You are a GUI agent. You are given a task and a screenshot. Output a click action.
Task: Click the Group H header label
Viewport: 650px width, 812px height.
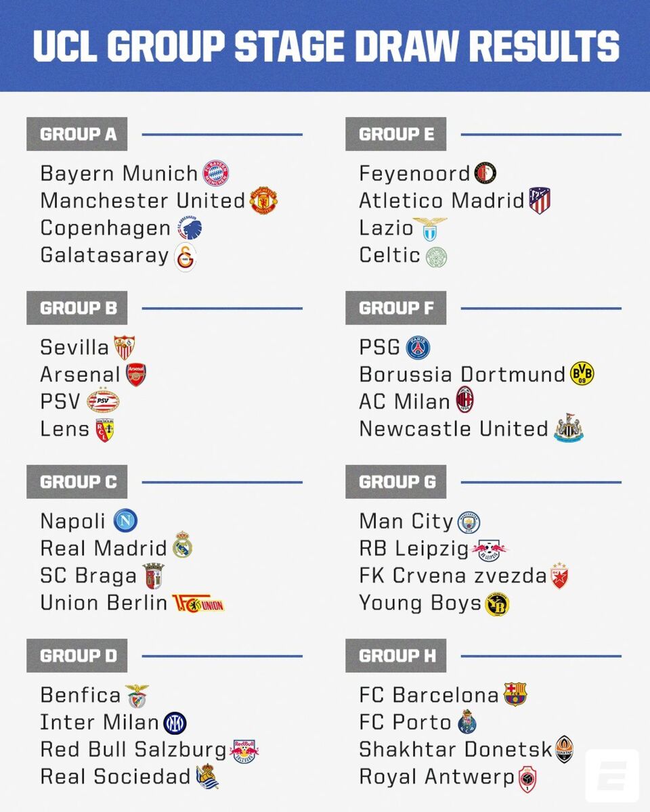(x=396, y=656)
